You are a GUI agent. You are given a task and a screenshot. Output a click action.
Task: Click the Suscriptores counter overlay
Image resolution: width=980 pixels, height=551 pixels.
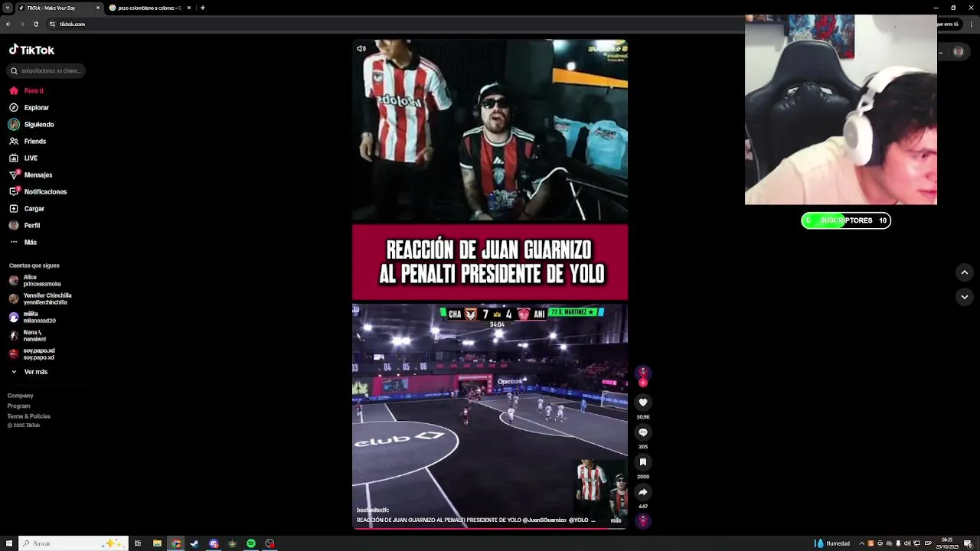pos(846,220)
